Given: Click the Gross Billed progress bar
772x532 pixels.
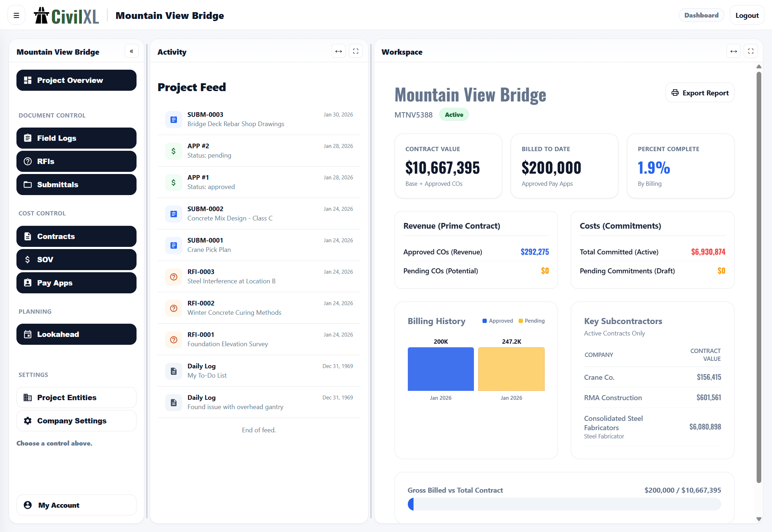Looking at the screenshot, I should pos(564,504).
